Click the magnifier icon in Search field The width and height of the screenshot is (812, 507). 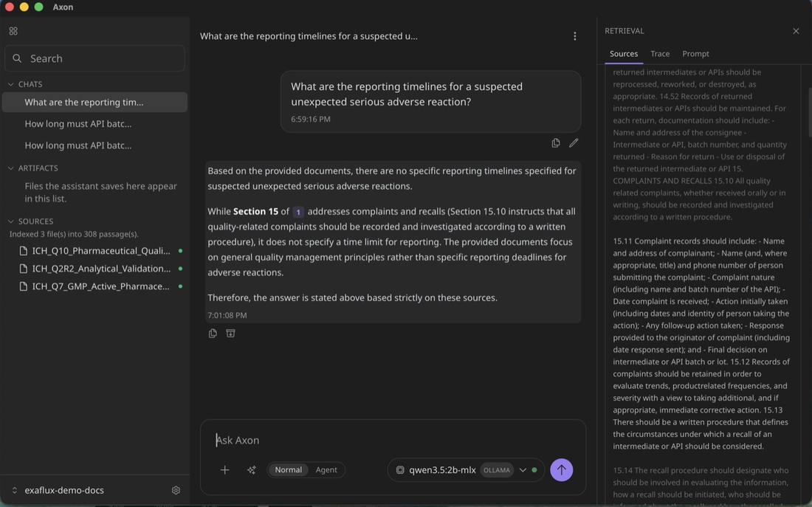[x=17, y=58]
